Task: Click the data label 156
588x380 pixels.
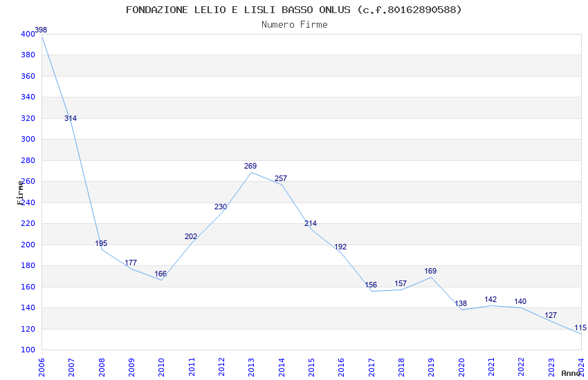Action: 371,285
